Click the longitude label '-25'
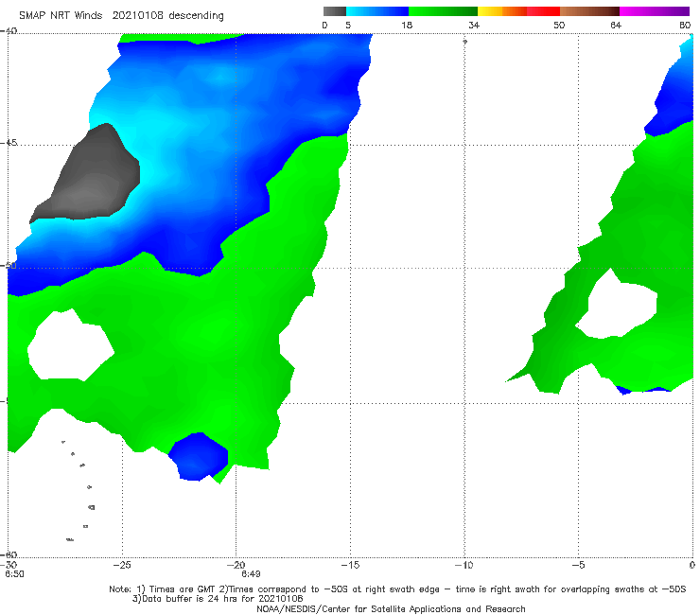700x615 pixels. 122,565
